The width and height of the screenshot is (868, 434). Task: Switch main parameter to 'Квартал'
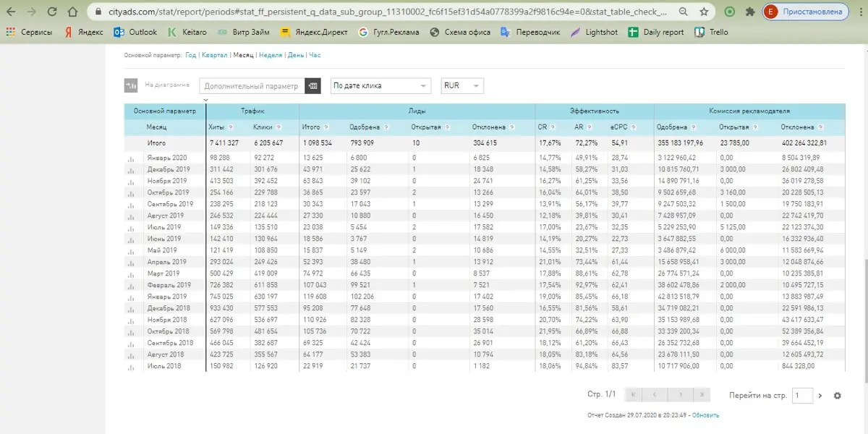tap(214, 55)
